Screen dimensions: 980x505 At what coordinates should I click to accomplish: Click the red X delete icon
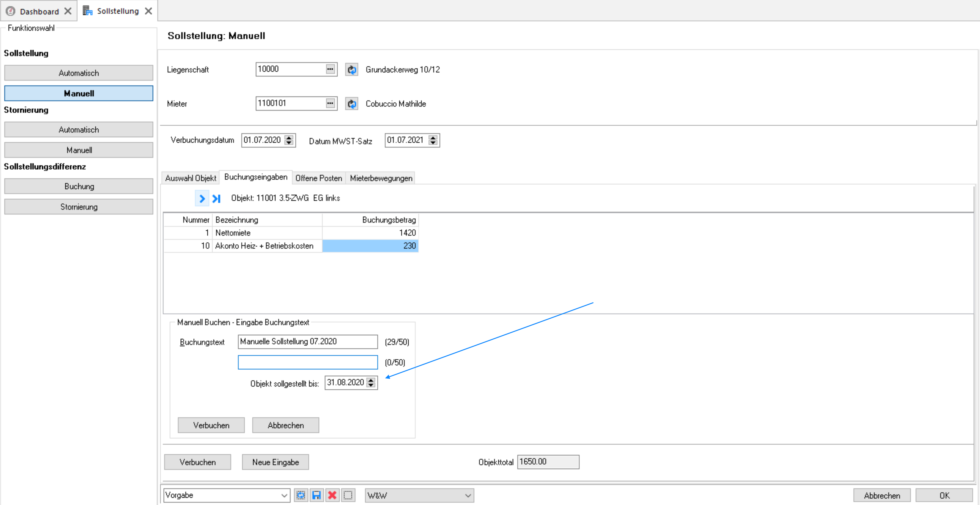(332, 495)
